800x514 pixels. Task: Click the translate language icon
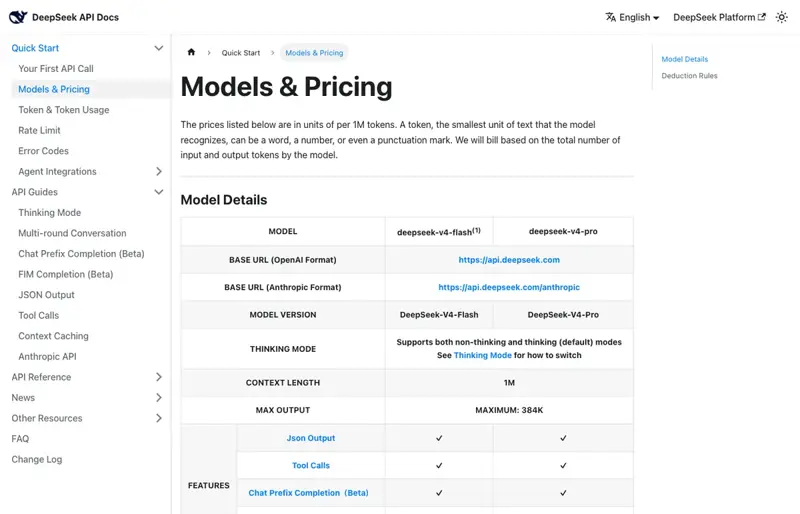pos(610,17)
